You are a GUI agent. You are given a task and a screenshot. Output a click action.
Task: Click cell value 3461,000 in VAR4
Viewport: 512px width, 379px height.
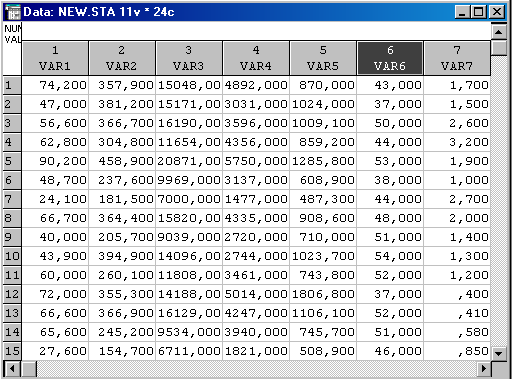[256, 275]
